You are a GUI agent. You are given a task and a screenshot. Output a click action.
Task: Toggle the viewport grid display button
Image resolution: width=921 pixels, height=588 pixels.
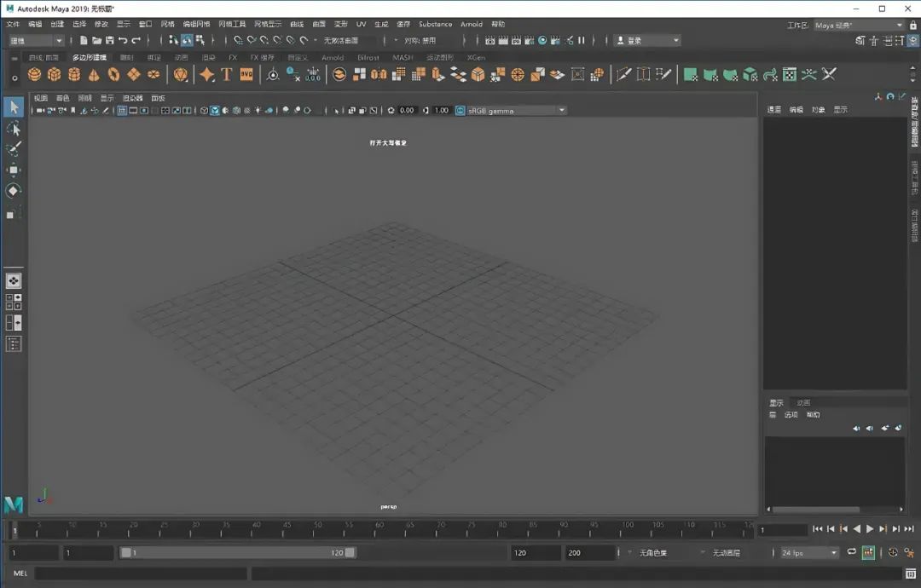tap(122, 111)
